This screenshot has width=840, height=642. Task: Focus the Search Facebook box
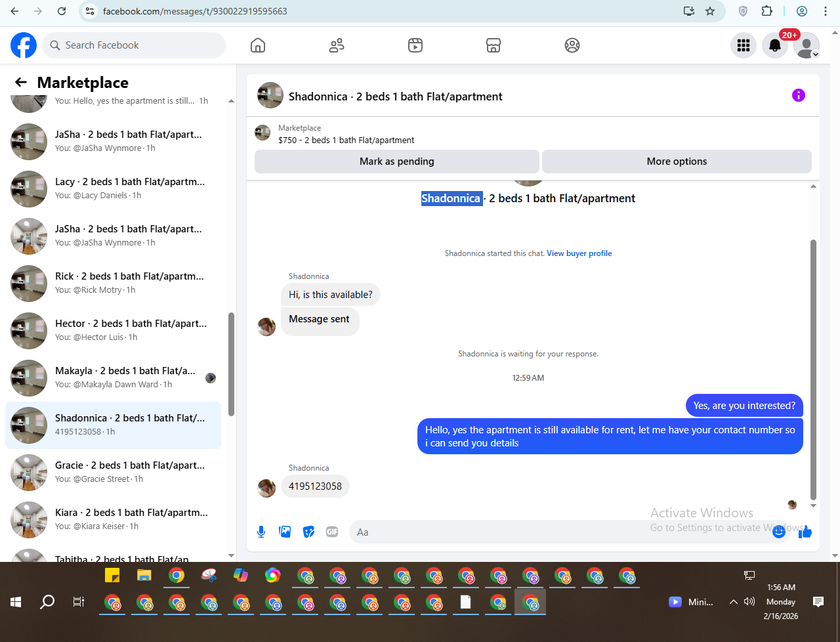click(x=135, y=45)
